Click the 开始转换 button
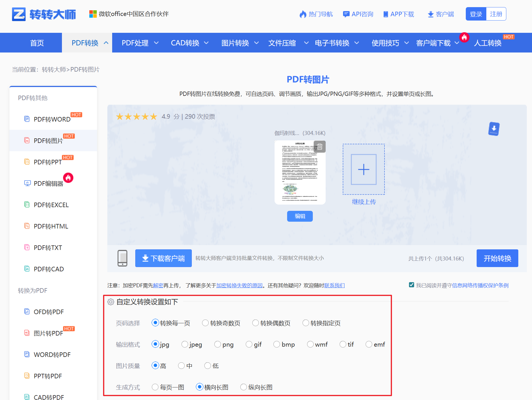 (x=497, y=258)
